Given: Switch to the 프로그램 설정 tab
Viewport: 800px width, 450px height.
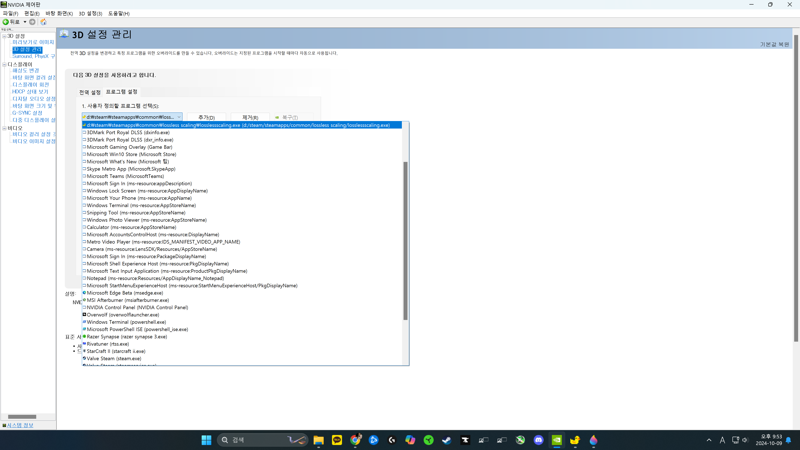Looking at the screenshot, I should click(x=121, y=92).
